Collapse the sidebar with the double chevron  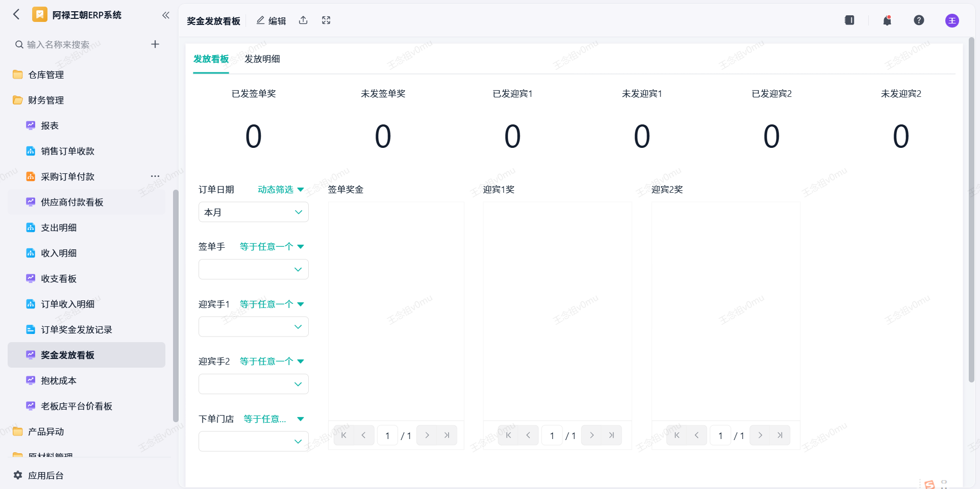click(166, 15)
